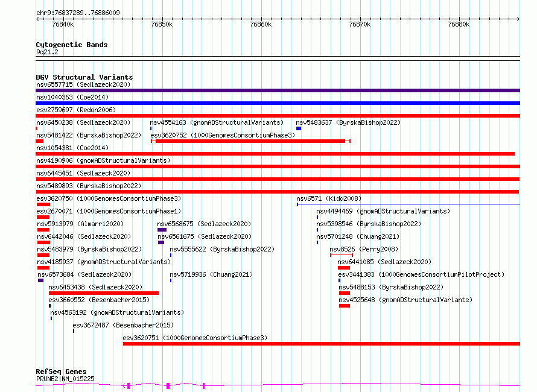Click nsv5701248 (Chuang2021) label
537x392 pixels.
358,236
